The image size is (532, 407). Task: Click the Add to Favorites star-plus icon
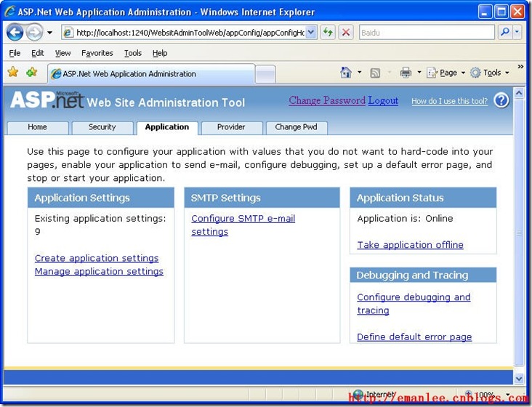(31, 72)
